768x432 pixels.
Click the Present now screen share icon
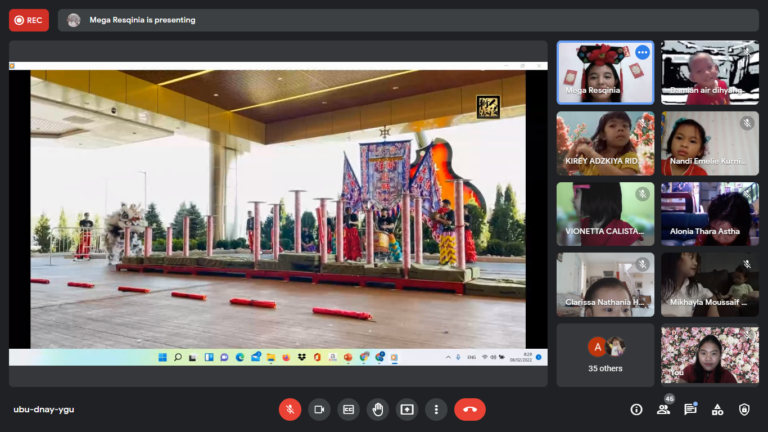407,409
